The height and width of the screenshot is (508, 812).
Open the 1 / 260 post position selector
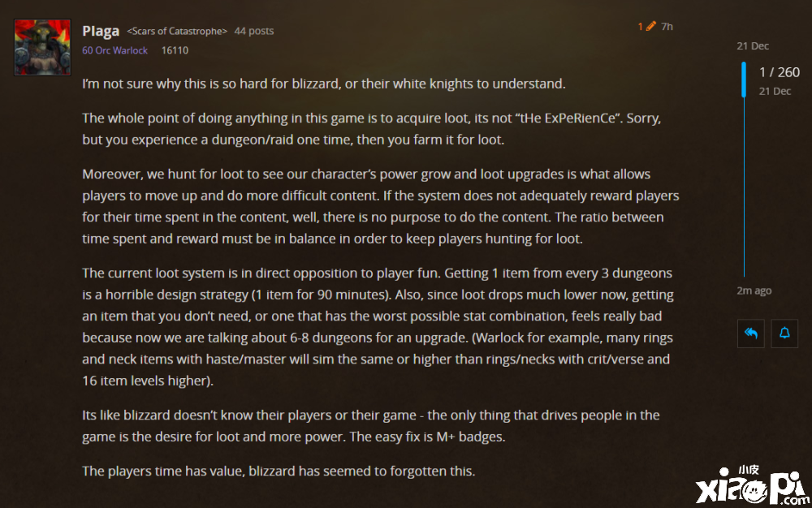click(x=780, y=72)
